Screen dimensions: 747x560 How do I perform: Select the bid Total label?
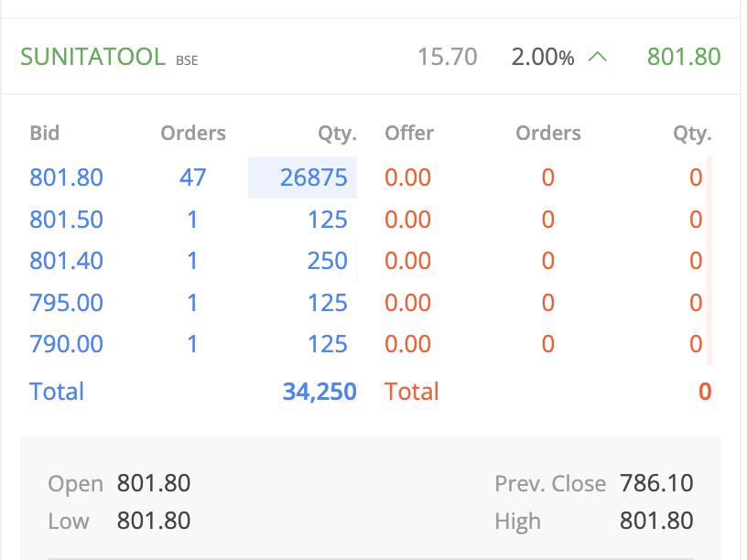point(57,392)
